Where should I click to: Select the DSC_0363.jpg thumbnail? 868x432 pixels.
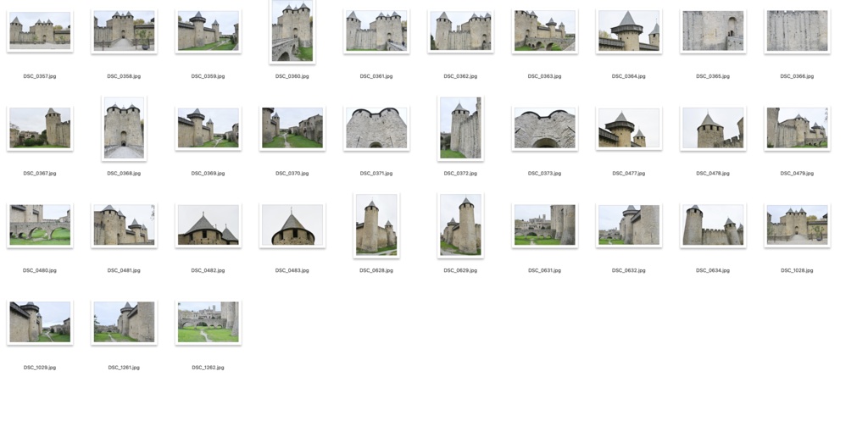pyautogui.click(x=545, y=31)
